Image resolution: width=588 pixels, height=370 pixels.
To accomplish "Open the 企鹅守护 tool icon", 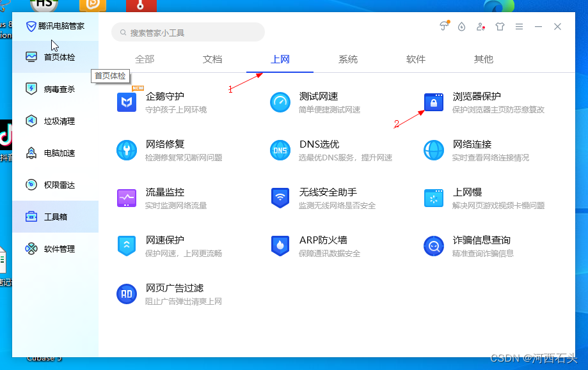I will [x=127, y=102].
